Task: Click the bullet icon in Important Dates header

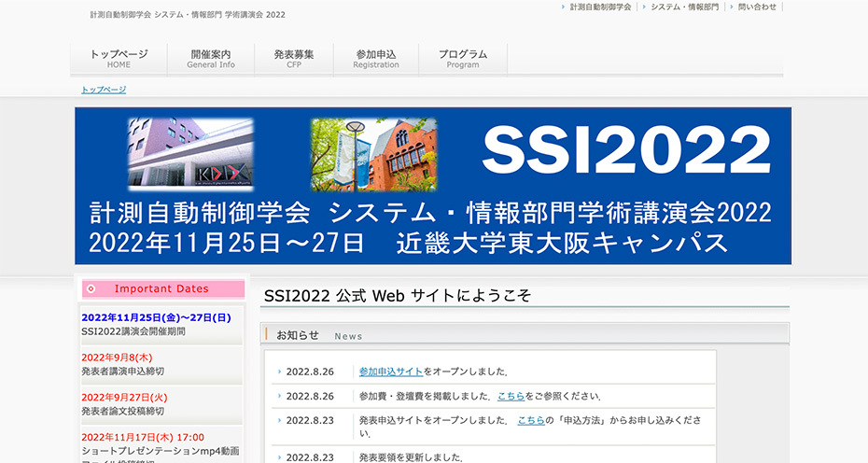Action: pos(91,288)
